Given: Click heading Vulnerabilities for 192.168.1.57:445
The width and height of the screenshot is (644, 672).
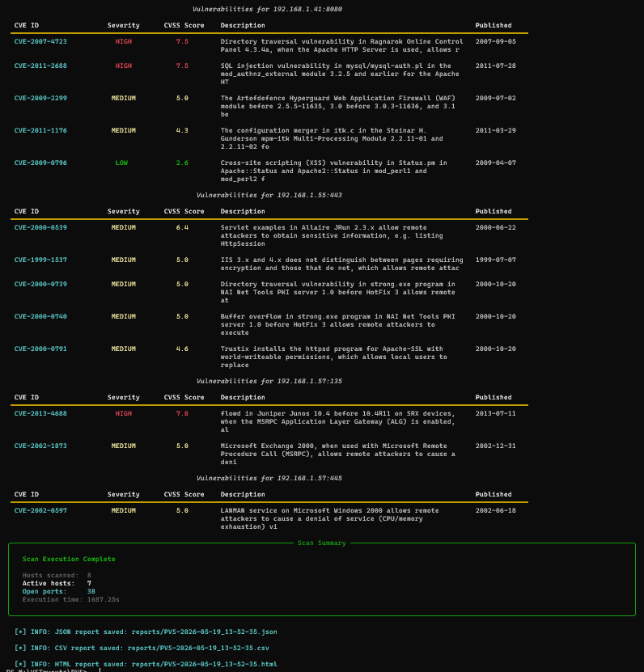Looking at the screenshot, I should pyautogui.click(x=269, y=478).
